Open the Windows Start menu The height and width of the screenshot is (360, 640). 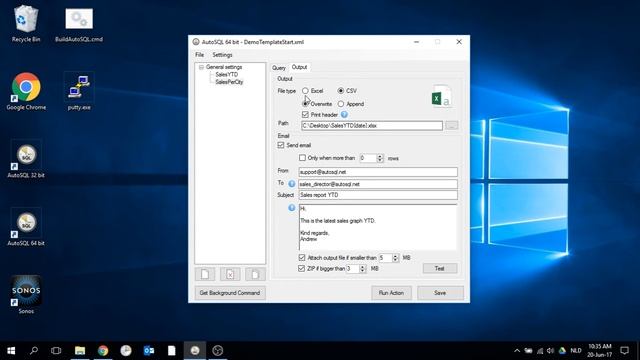[x=11, y=351]
